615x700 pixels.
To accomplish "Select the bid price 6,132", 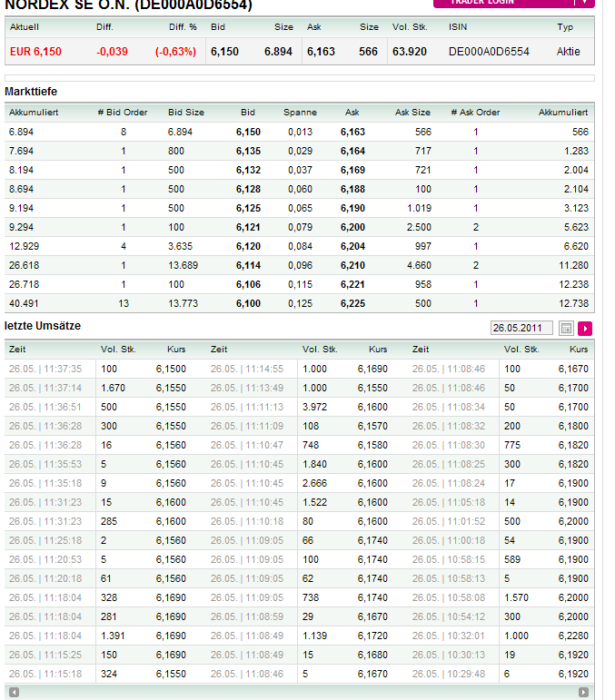I will coord(248,170).
